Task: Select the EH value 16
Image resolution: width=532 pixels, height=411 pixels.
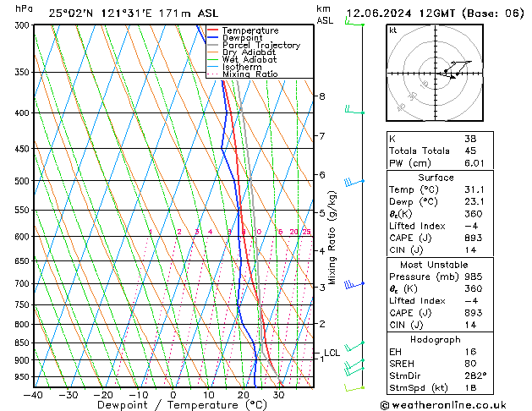Action: (470, 352)
